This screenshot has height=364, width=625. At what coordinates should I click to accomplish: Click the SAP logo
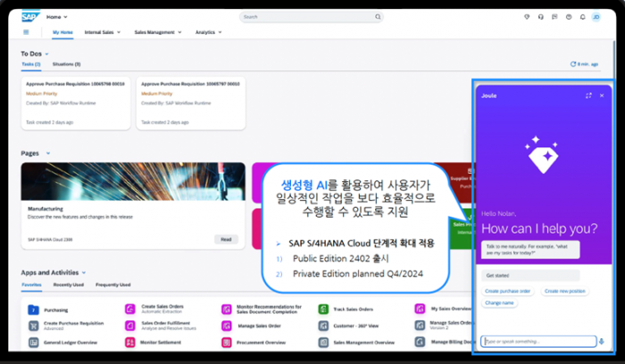click(x=30, y=17)
